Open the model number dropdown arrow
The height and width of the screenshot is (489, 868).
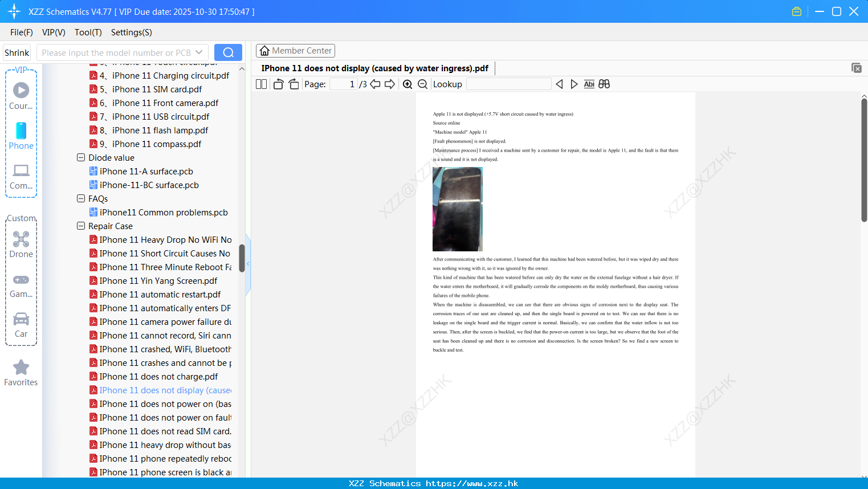199,52
